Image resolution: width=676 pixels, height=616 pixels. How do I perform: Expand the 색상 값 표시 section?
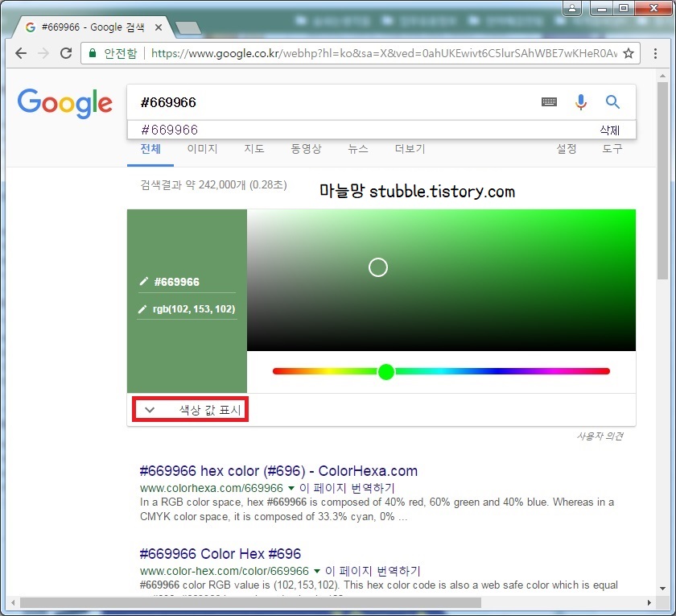[x=190, y=409]
